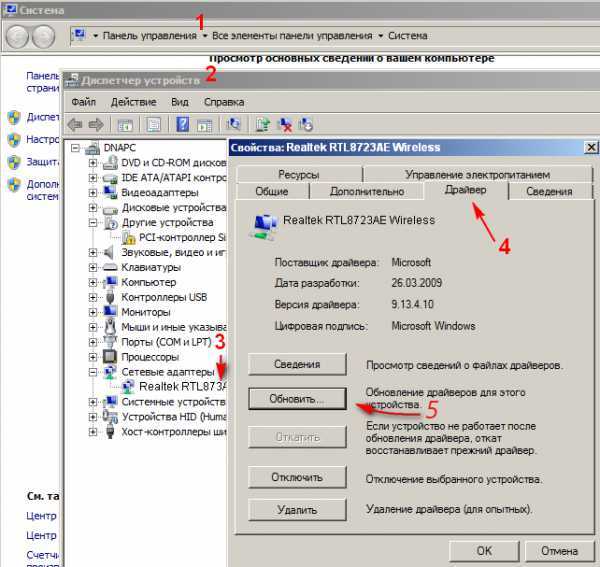Click the Контроллеры USB icon
600x567 pixels.
click(110, 297)
